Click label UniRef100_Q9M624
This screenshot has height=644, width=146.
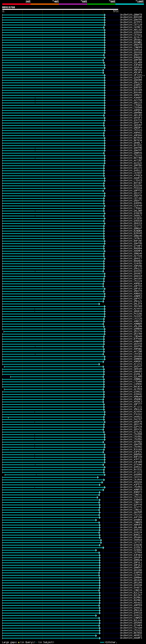point(131,560)
